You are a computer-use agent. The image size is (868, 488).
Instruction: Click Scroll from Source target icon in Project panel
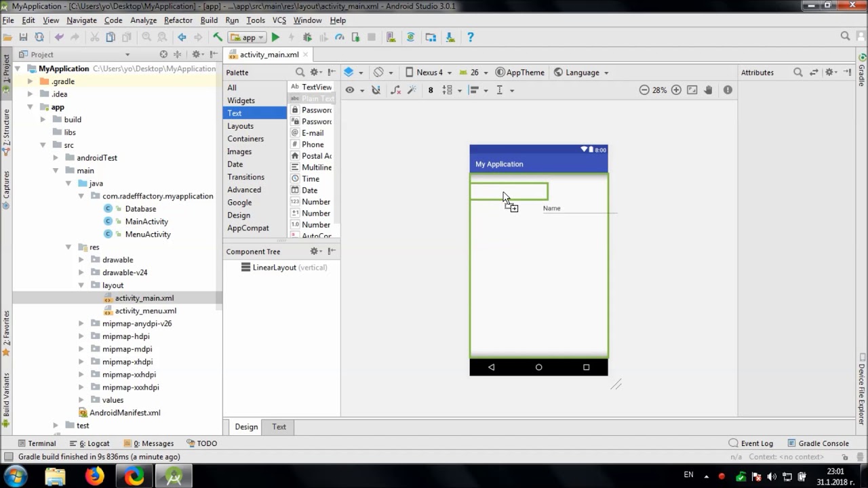[163, 54]
